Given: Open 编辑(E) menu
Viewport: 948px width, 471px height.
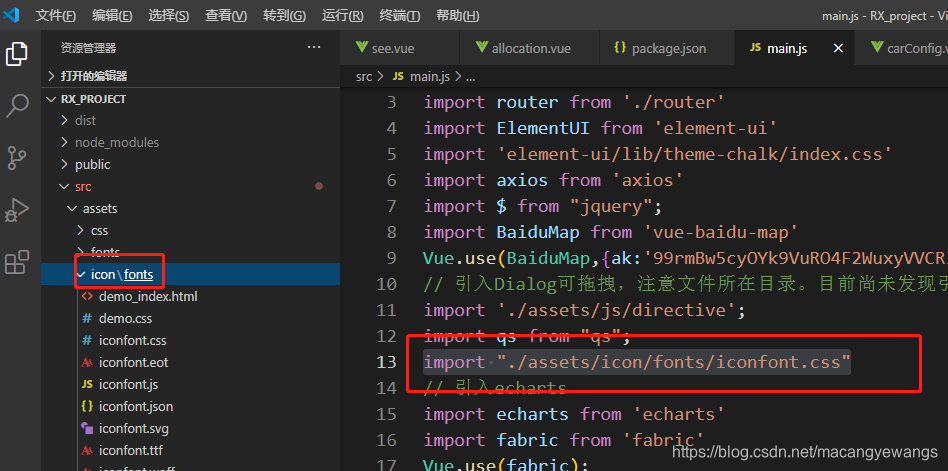Looking at the screenshot, I should pyautogui.click(x=112, y=16).
